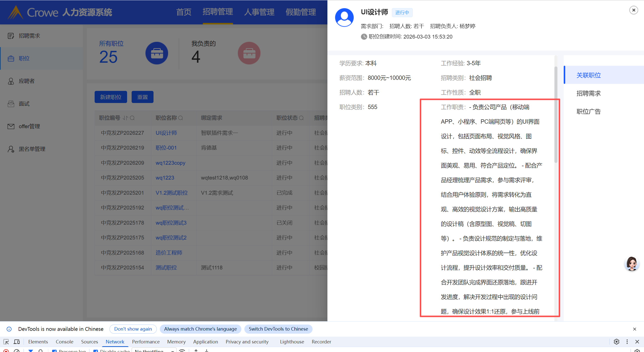644x352 pixels.
Task: Click the 新建职位 button
Action: point(111,97)
